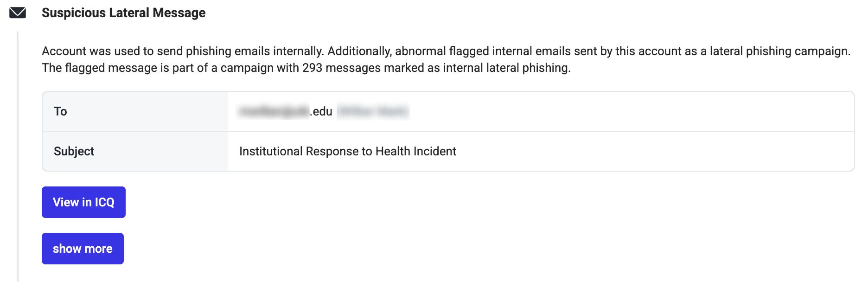This screenshot has width=868, height=282.
Task: Click the word Message in the heading
Action: point(179,13)
